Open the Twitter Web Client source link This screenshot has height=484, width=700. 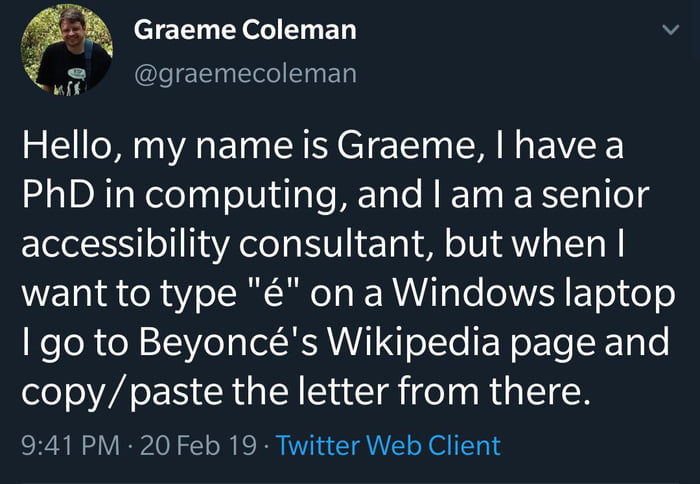387,444
